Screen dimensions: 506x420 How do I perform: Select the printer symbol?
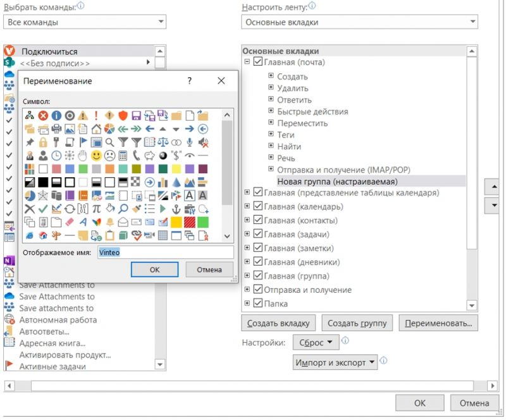tap(56, 129)
